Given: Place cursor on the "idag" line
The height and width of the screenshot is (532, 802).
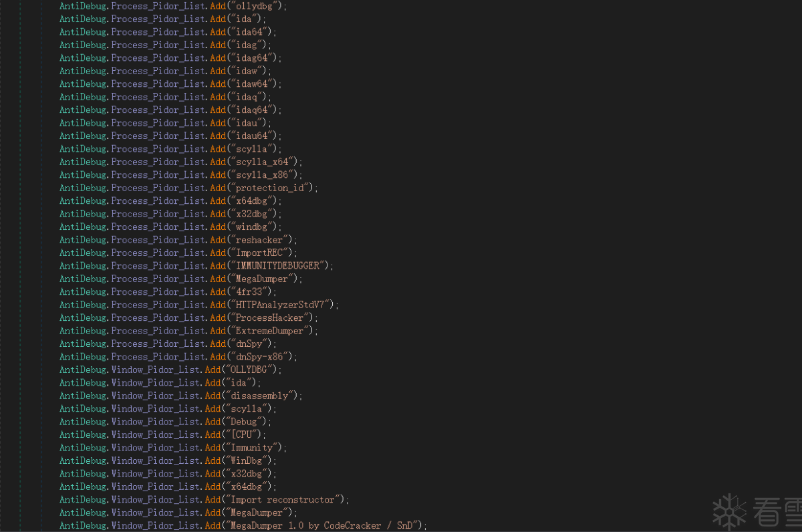Looking at the screenshot, I should pos(166,45).
